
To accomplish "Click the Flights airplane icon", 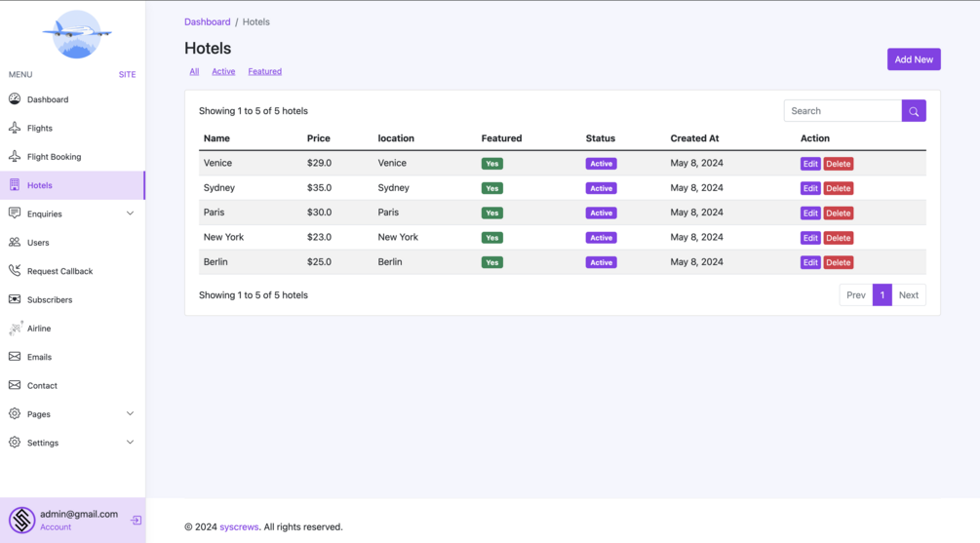I will click(15, 128).
